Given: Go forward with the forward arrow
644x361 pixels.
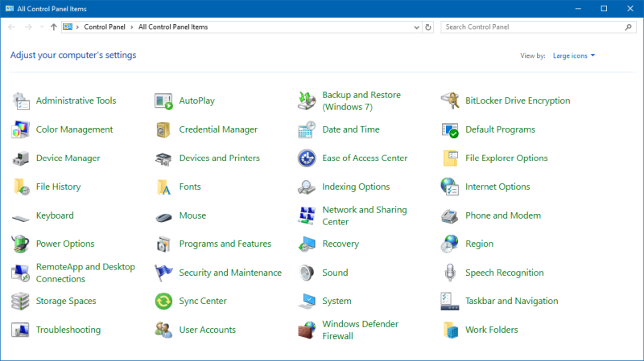Looking at the screenshot, I should tap(28, 27).
